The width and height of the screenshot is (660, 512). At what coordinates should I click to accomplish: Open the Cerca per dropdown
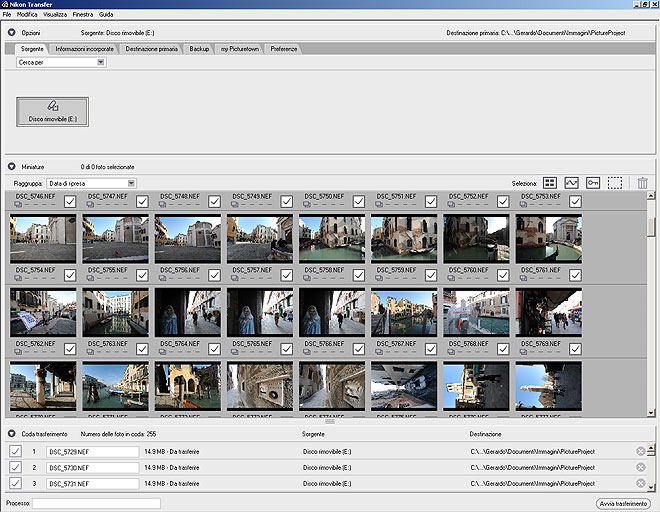click(x=61, y=62)
